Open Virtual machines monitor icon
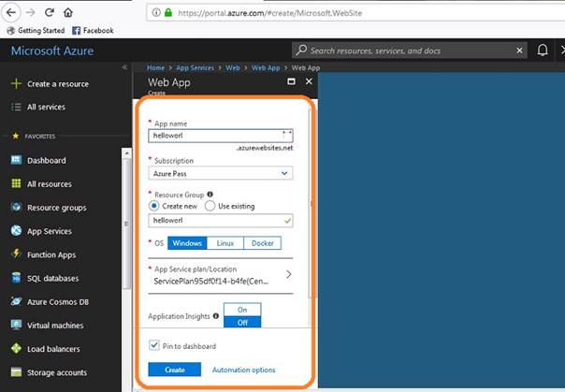Screen dimensions: 565x392 pyautogui.click(x=16, y=325)
